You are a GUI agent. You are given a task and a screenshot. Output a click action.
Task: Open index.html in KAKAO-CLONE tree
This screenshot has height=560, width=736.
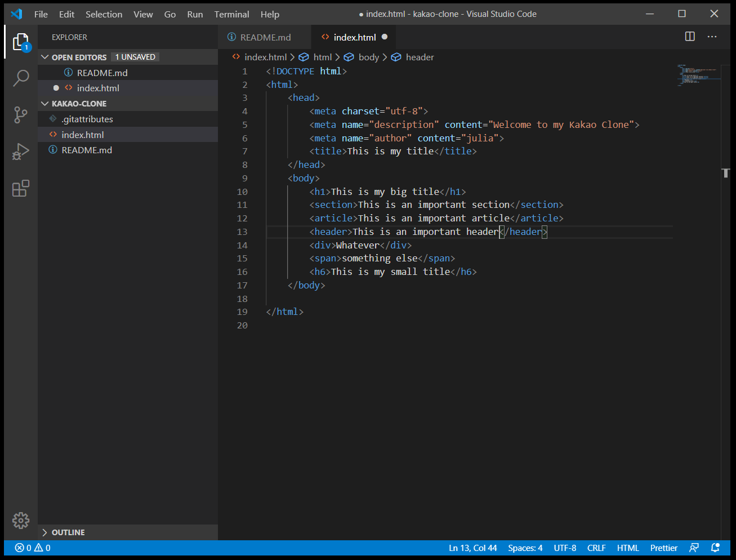click(128, 135)
